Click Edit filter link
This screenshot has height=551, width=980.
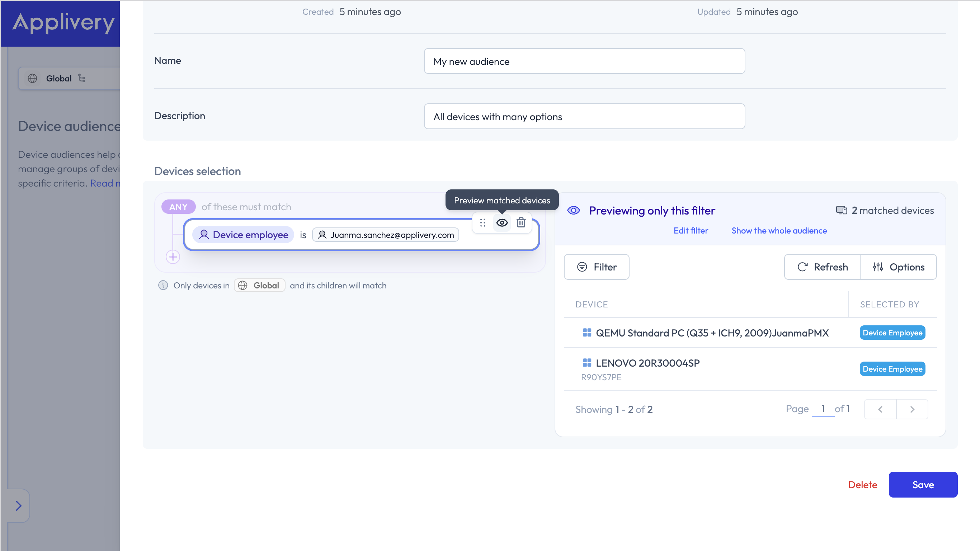coord(691,231)
